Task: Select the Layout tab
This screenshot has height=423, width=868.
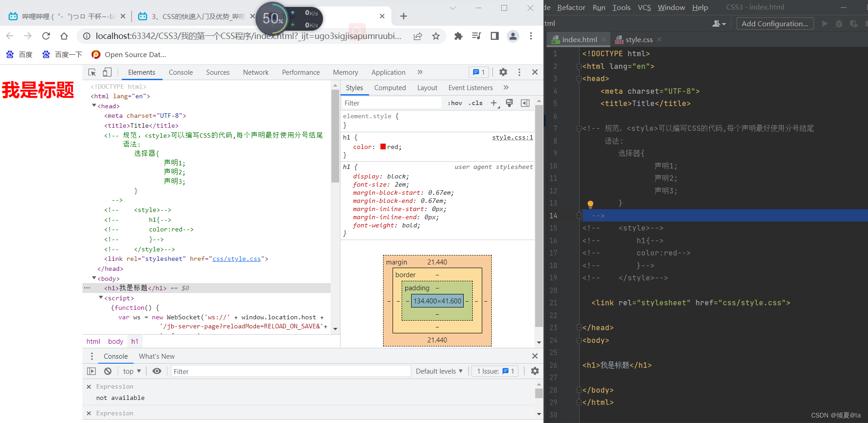Action: click(427, 88)
